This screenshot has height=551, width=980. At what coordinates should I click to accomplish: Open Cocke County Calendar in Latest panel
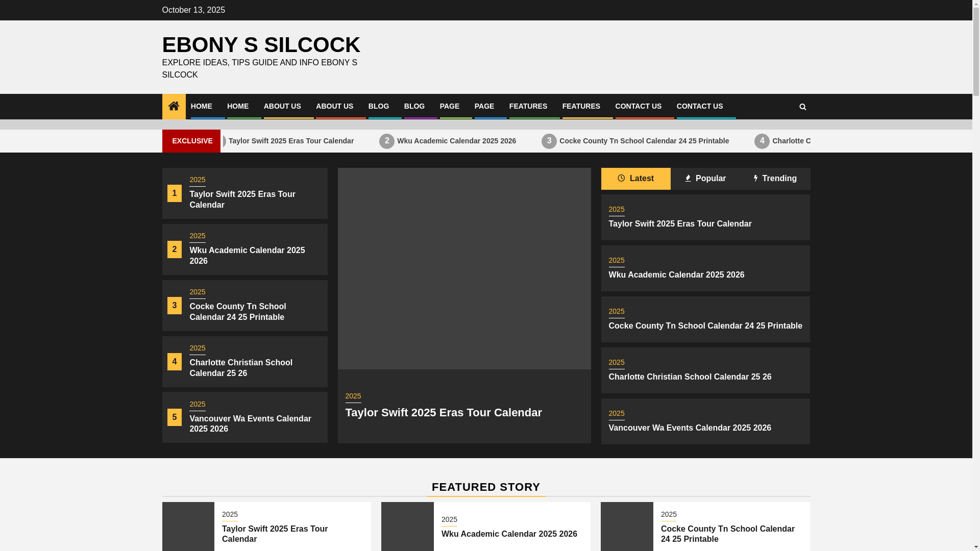tap(705, 325)
